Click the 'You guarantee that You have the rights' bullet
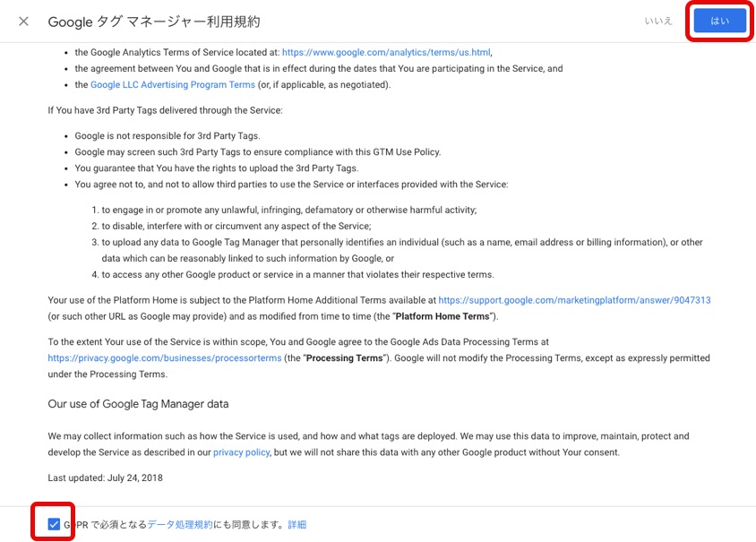Image resolution: width=756 pixels, height=542 pixels. click(x=216, y=168)
